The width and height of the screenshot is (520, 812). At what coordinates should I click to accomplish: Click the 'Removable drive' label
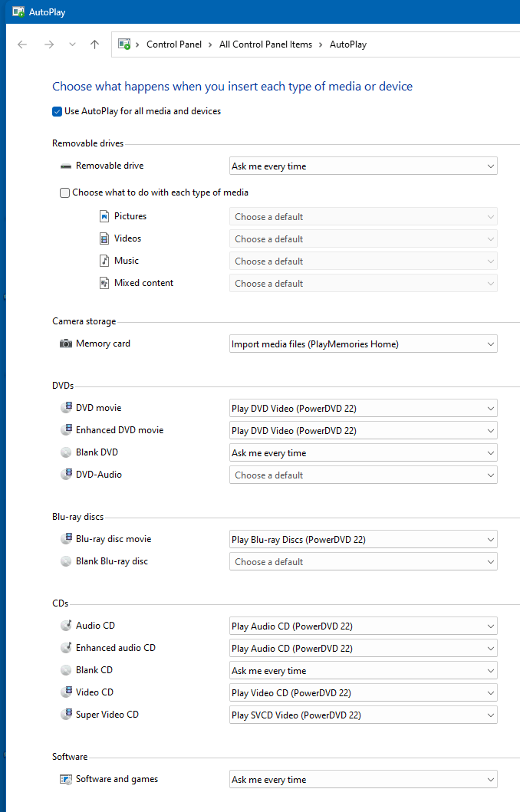(110, 166)
